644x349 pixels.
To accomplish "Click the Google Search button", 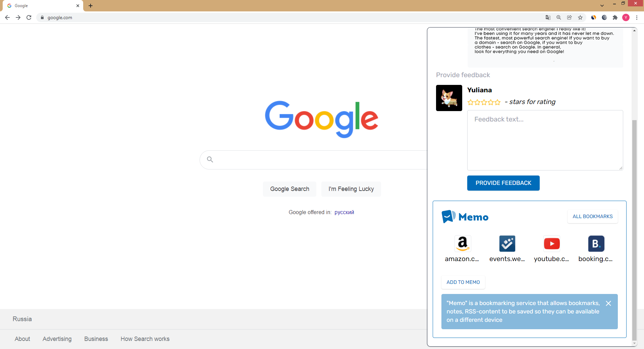I will (290, 189).
